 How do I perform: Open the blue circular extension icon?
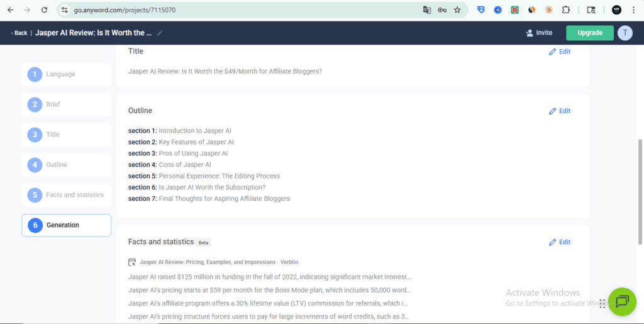tap(498, 10)
